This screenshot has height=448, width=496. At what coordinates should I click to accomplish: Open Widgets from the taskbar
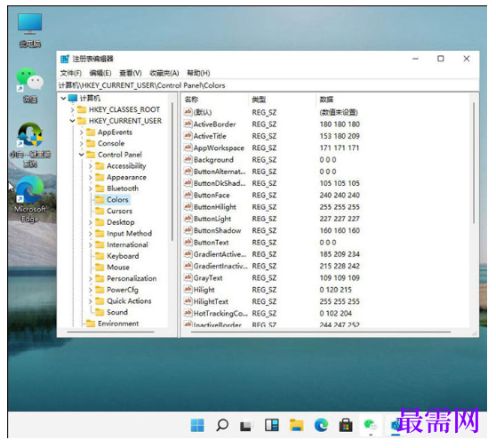click(271, 425)
